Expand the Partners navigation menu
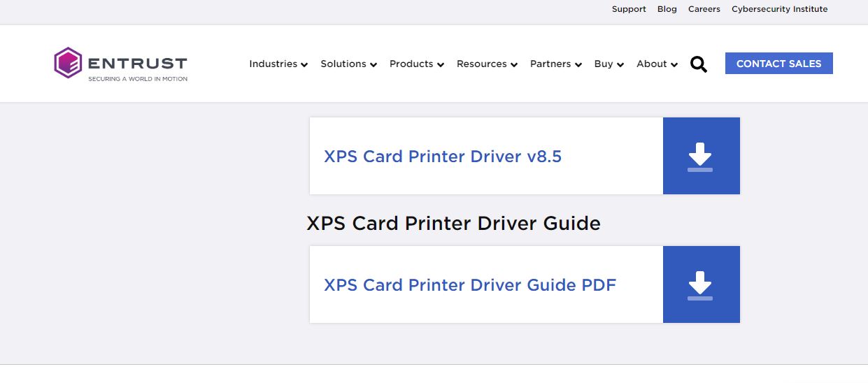 click(555, 64)
